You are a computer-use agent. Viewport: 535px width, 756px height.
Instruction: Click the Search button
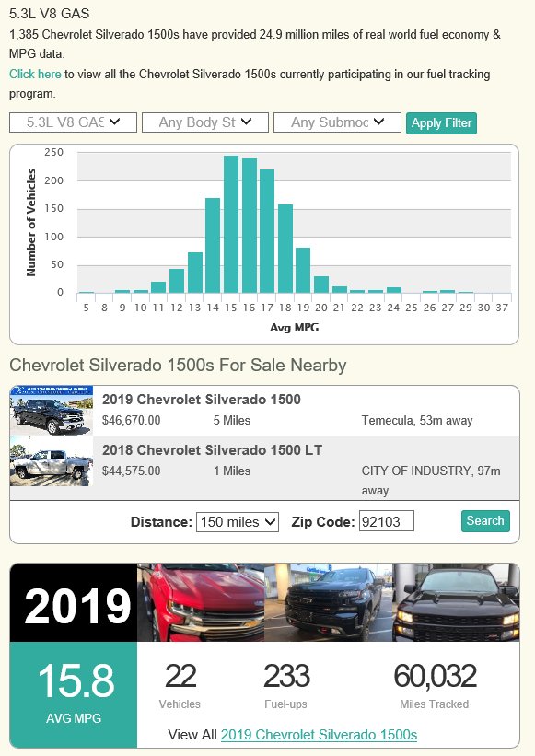click(485, 520)
